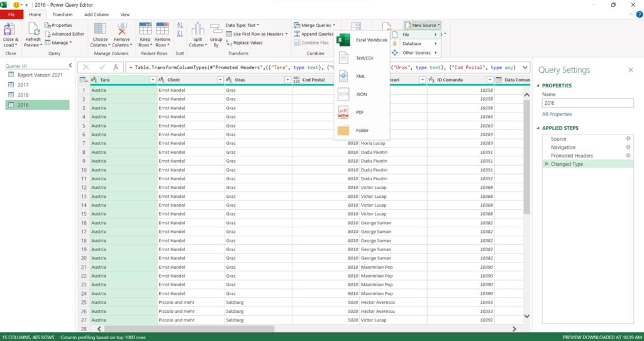Image resolution: width=644 pixels, height=341 pixels.
Task: Sort column ascending A to Z
Action: point(180,26)
